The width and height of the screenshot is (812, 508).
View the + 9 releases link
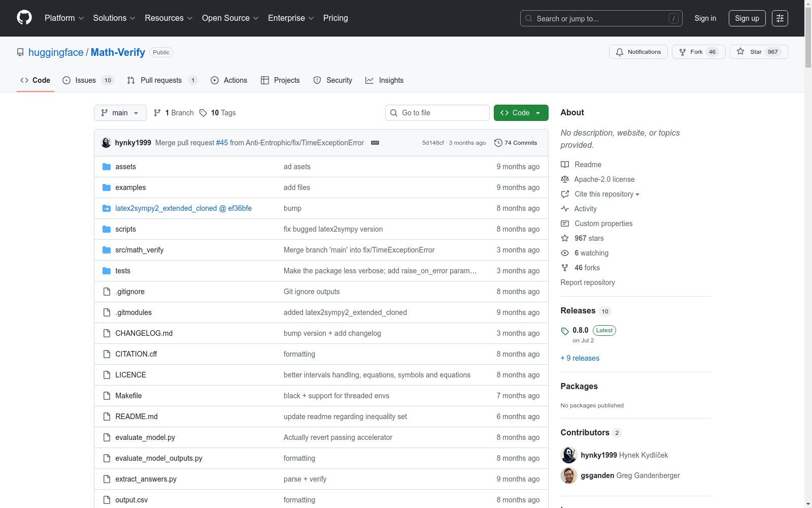[580, 358]
